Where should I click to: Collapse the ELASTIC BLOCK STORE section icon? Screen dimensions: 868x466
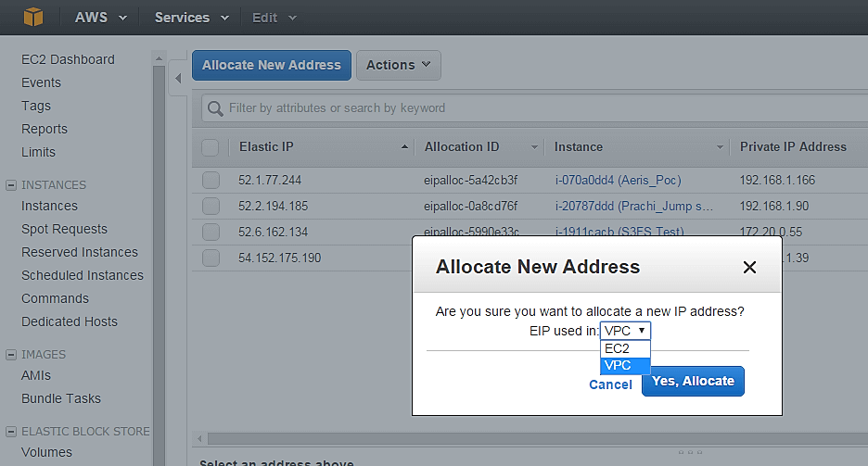tap(11, 432)
